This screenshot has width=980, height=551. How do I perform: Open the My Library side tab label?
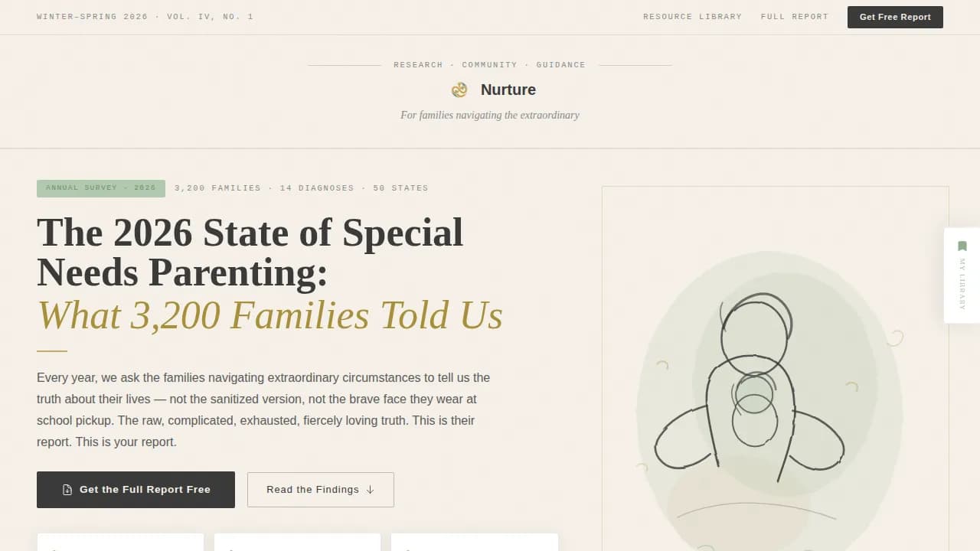[x=962, y=284]
